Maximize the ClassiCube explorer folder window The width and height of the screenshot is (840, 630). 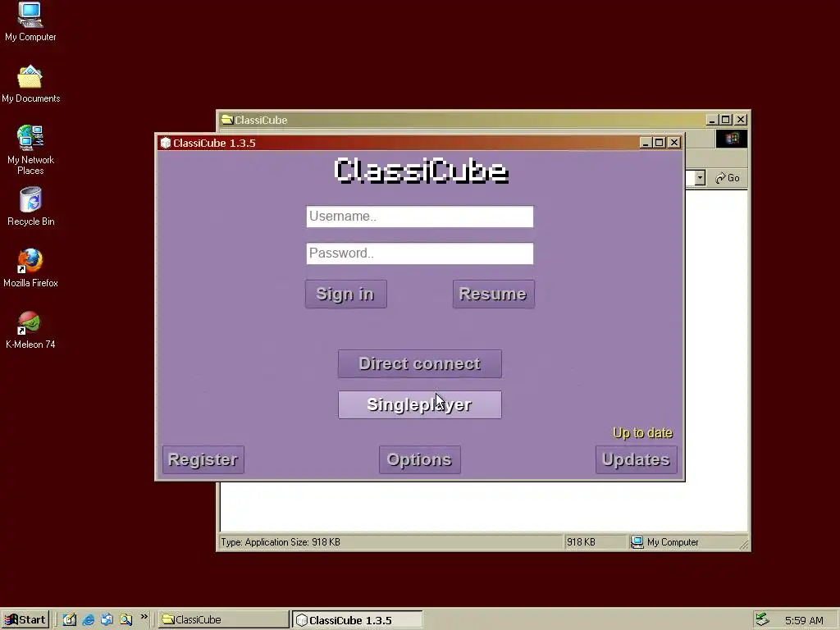tap(726, 120)
